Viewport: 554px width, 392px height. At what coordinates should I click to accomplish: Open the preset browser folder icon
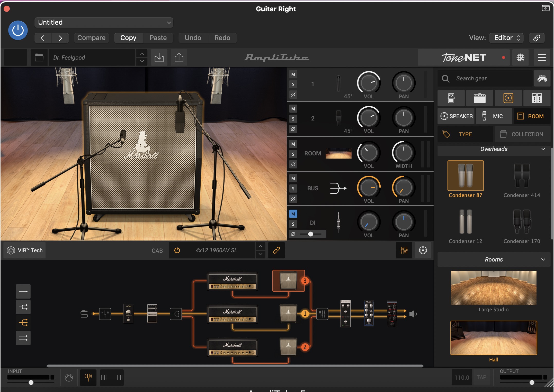[x=39, y=58]
